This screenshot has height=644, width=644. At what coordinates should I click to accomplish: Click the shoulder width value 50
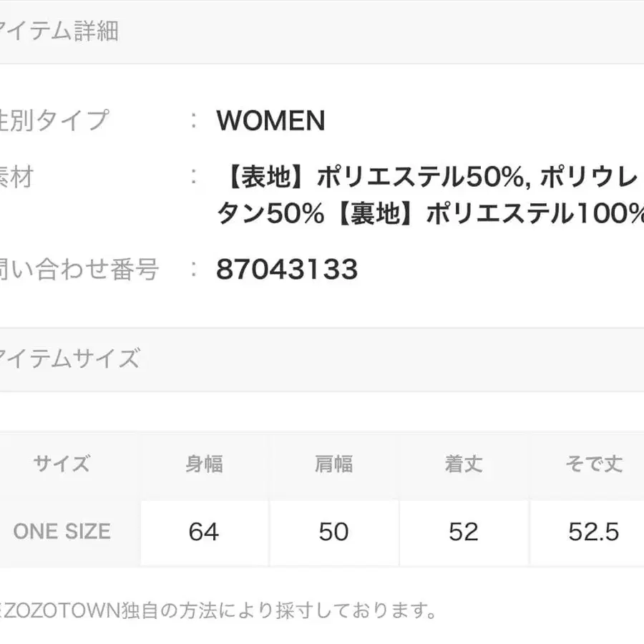(333, 532)
